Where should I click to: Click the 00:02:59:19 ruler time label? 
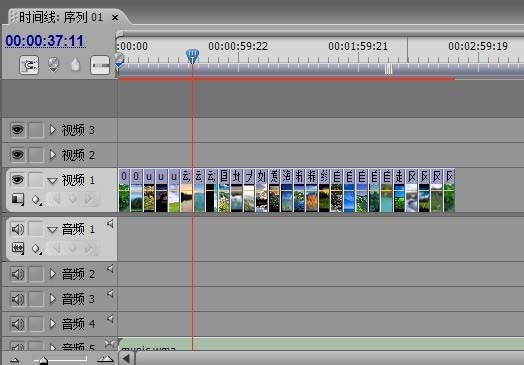478,46
